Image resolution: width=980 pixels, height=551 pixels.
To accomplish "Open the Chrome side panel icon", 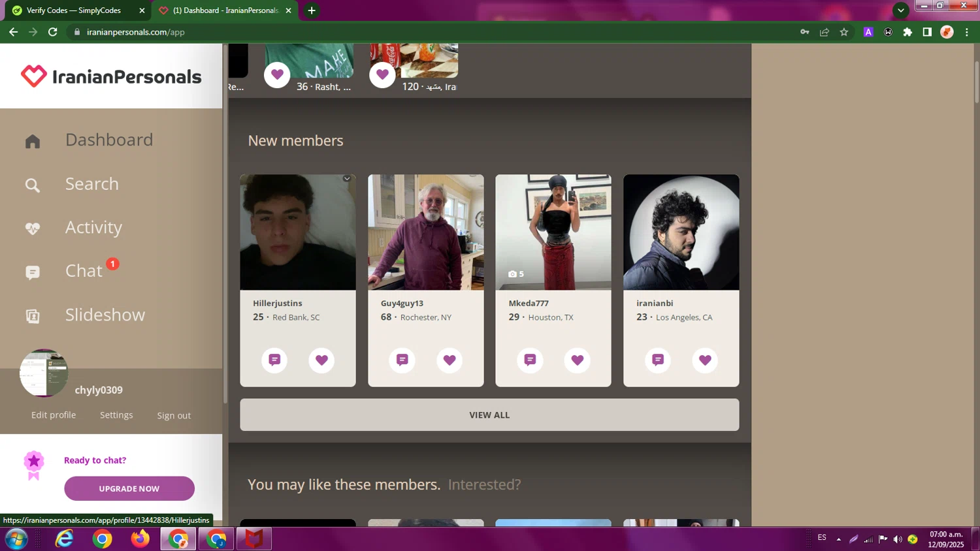I will tap(927, 31).
